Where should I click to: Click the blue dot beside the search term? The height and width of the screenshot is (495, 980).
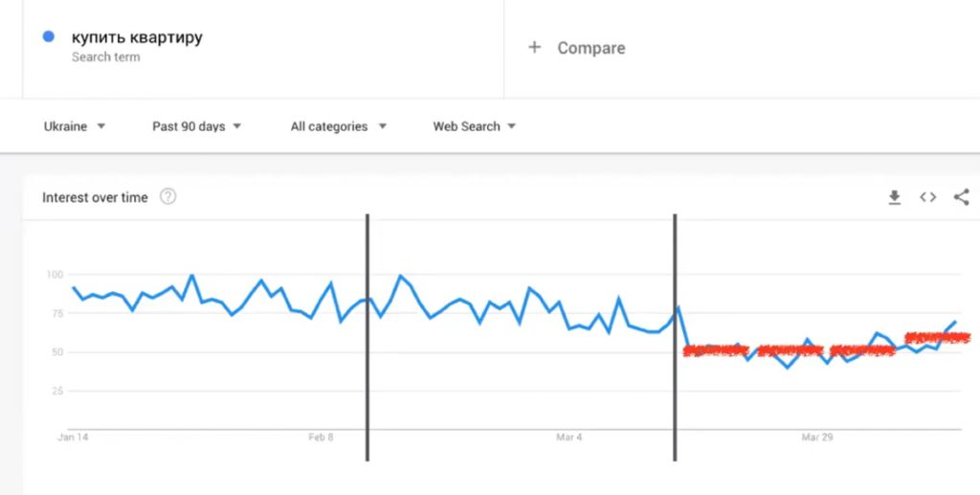click(48, 37)
